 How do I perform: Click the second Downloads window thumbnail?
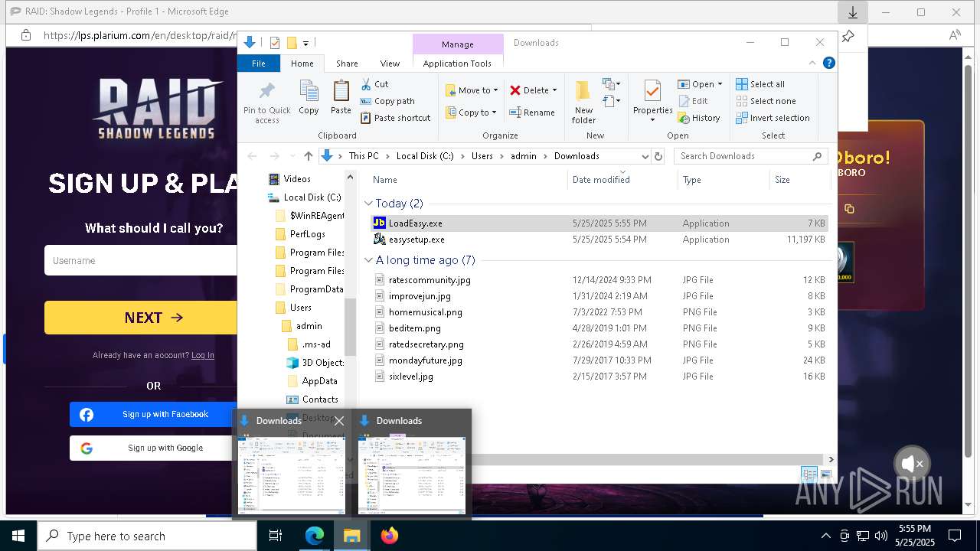(x=412, y=475)
